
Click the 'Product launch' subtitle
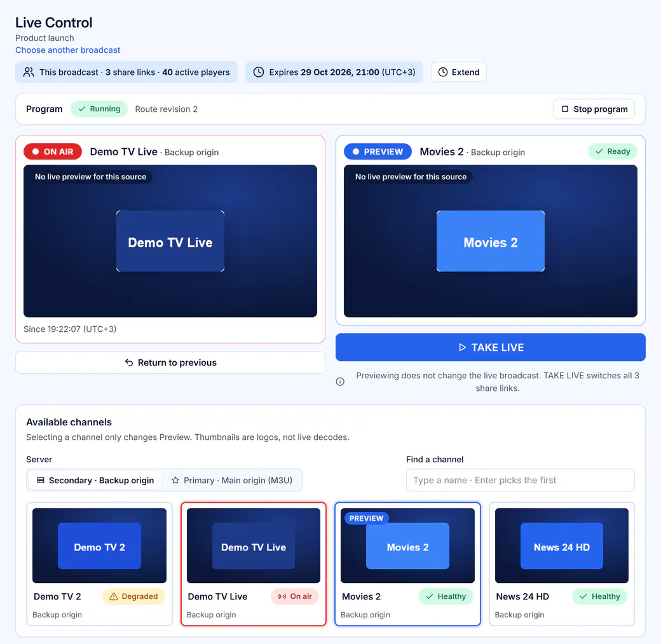[44, 38]
